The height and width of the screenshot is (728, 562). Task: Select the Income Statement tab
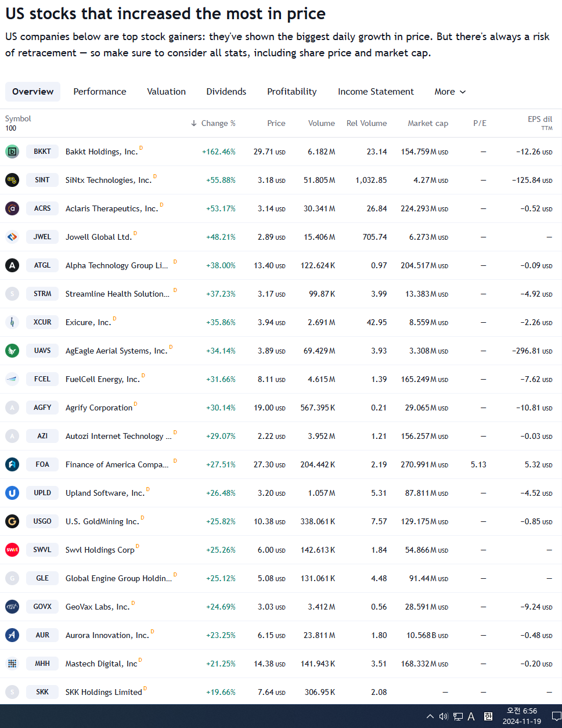(376, 92)
